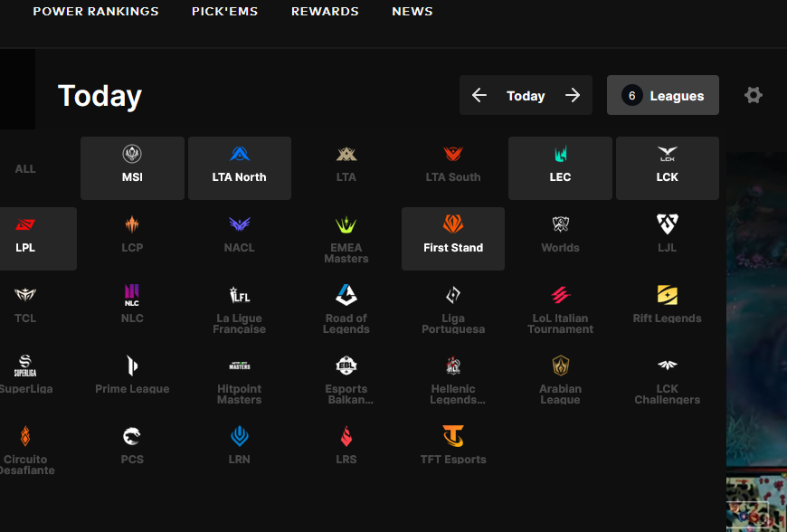The width and height of the screenshot is (787, 532).
Task: Click the Hellenic Legends League icon
Action: pos(453,366)
